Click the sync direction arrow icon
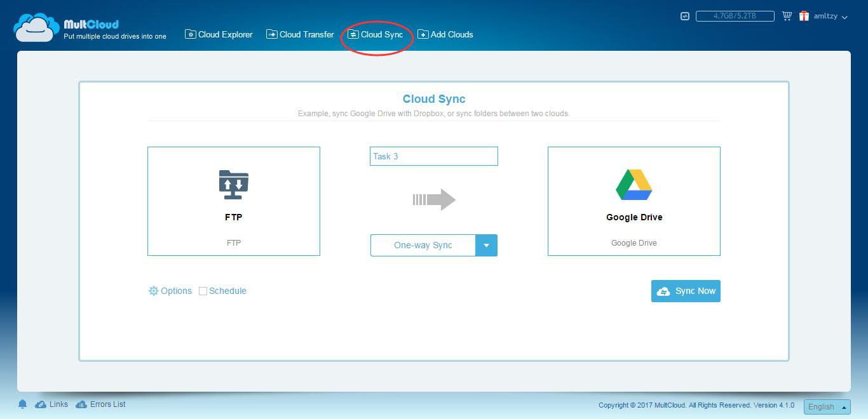Image resolution: width=868 pixels, height=419 pixels. tap(434, 199)
